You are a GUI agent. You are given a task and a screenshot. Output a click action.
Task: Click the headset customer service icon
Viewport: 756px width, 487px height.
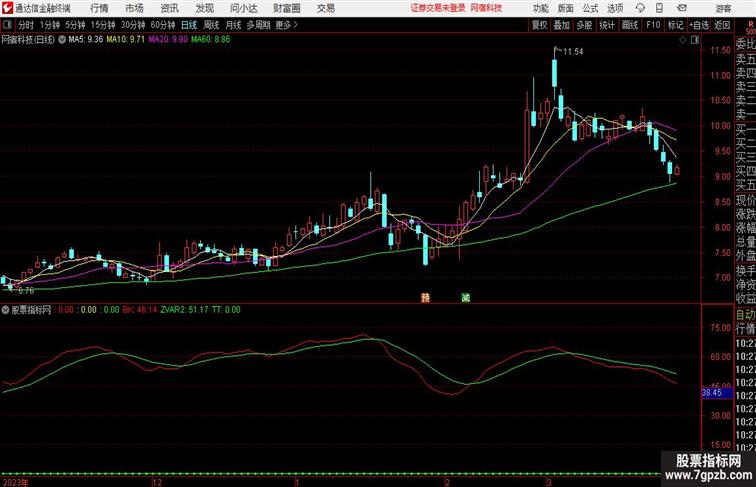tap(640, 8)
